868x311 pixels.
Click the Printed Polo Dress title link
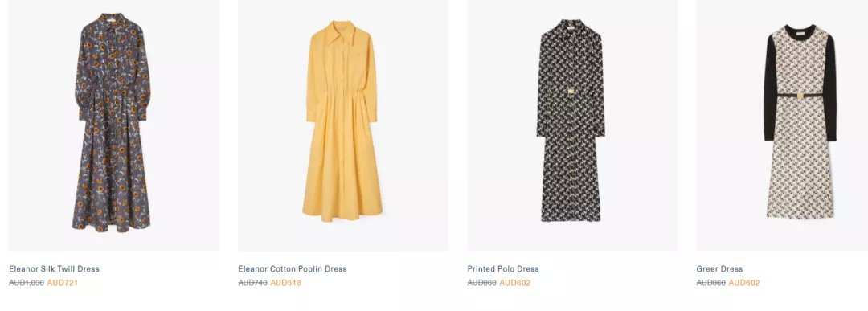tap(503, 269)
